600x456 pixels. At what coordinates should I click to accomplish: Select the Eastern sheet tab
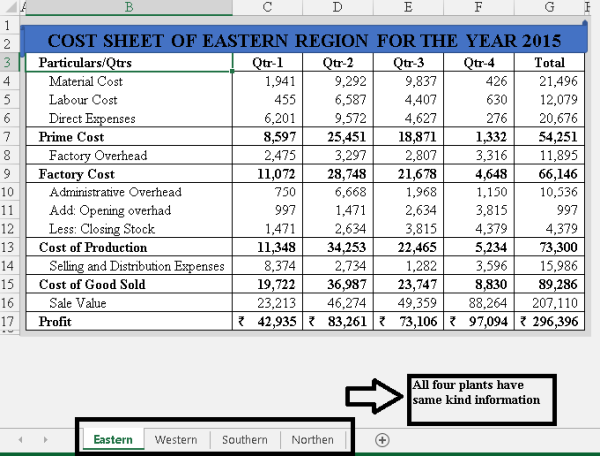point(112,439)
